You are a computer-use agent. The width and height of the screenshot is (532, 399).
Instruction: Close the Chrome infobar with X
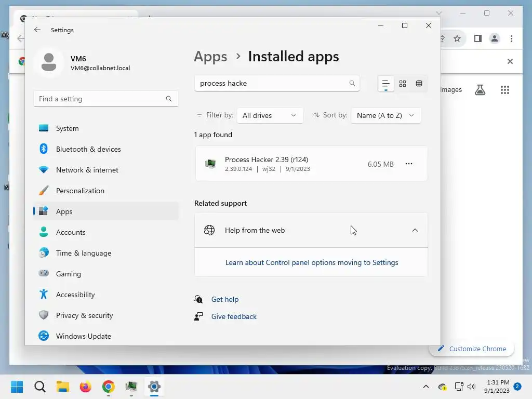(510, 61)
